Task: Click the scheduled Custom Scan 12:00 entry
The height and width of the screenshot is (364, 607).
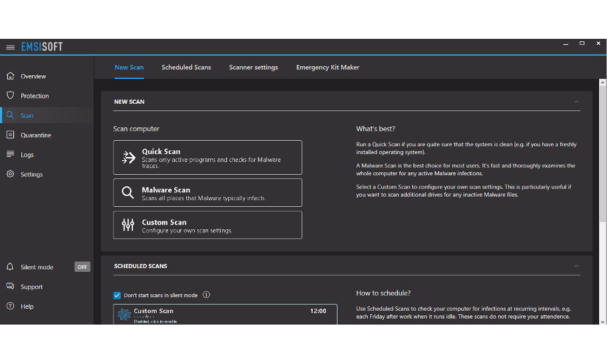Action: point(225,314)
